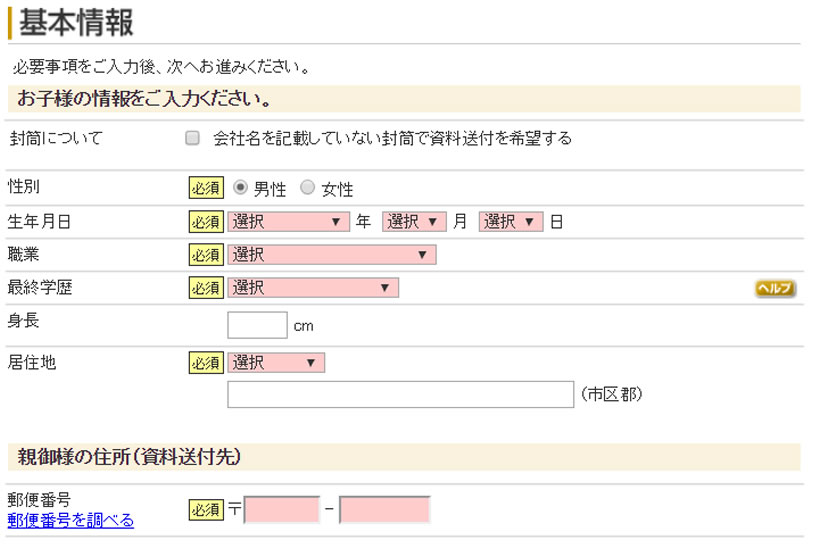Enable the envelope without company name checkbox

click(193, 139)
